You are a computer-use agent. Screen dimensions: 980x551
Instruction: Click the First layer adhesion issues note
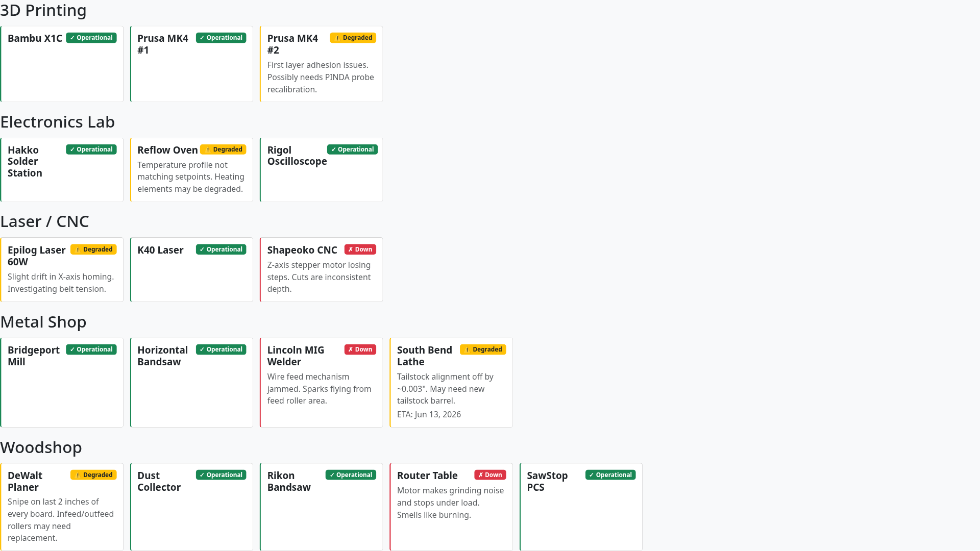tap(321, 77)
